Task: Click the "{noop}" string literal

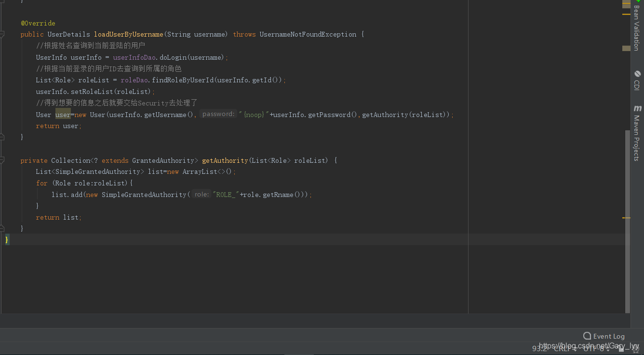Action: point(254,115)
